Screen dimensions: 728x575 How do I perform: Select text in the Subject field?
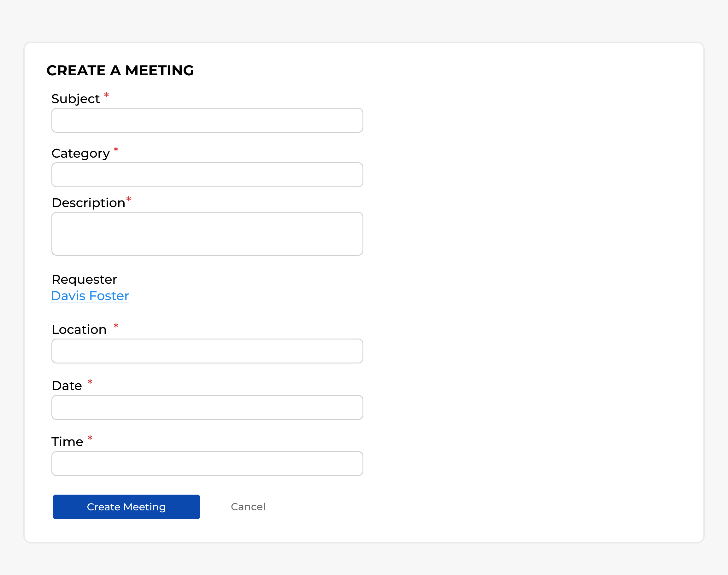pos(207,120)
